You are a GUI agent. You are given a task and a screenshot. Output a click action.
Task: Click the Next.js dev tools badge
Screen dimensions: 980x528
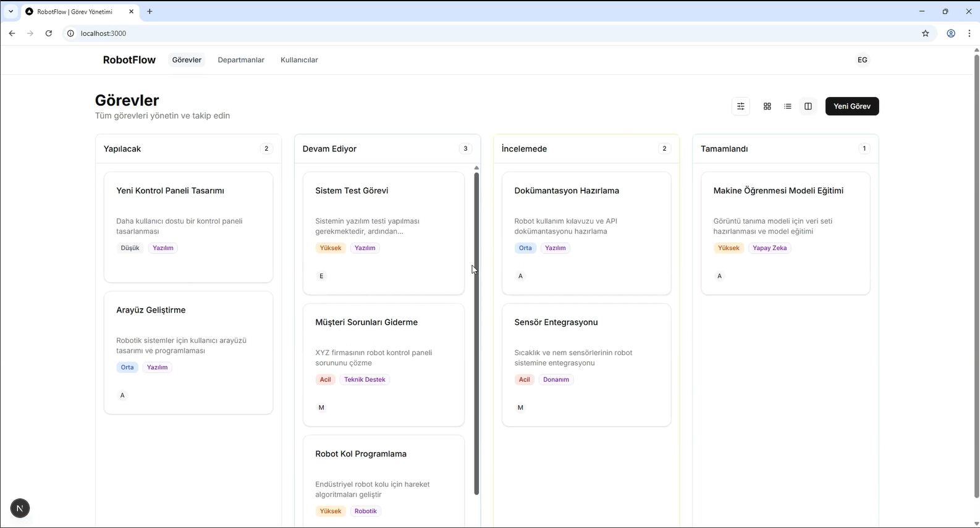pos(20,508)
